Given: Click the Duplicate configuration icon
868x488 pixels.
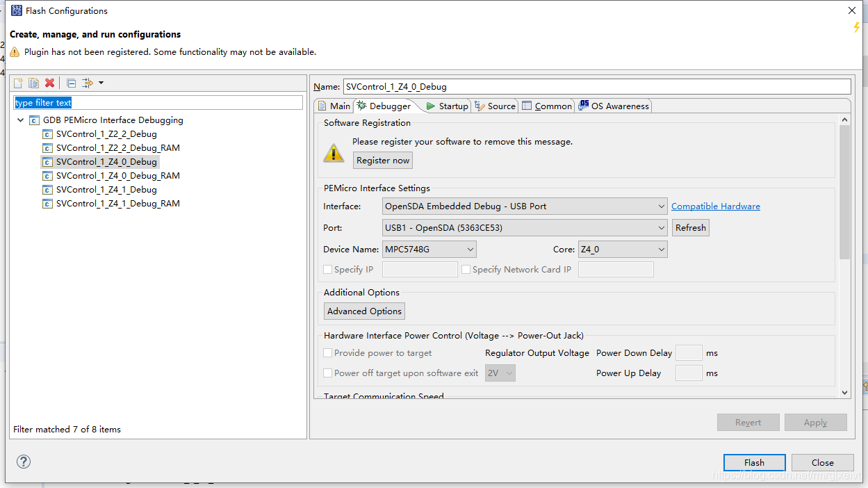Looking at the screenshot, I should [33, 83].
